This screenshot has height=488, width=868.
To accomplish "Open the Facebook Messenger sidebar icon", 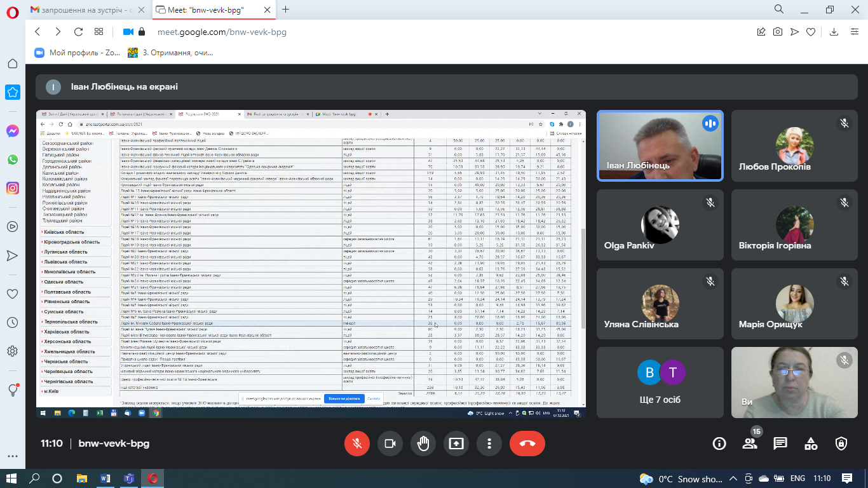I will coord(13,131).
